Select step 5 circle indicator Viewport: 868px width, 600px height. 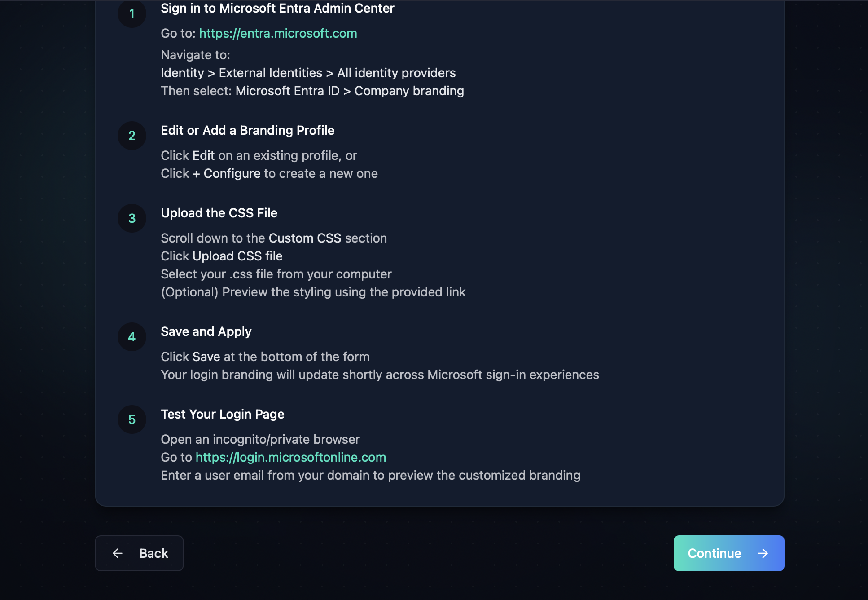tap(132, 419)
